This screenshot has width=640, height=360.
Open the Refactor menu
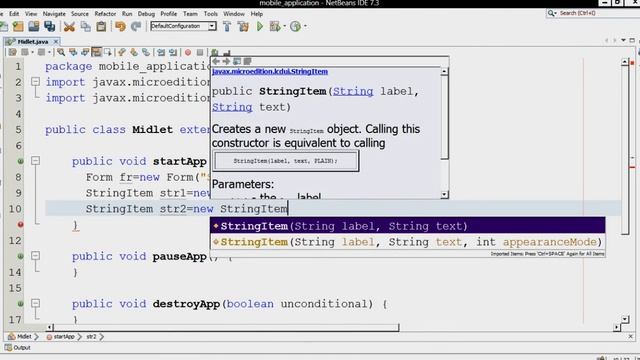(105, 14)
